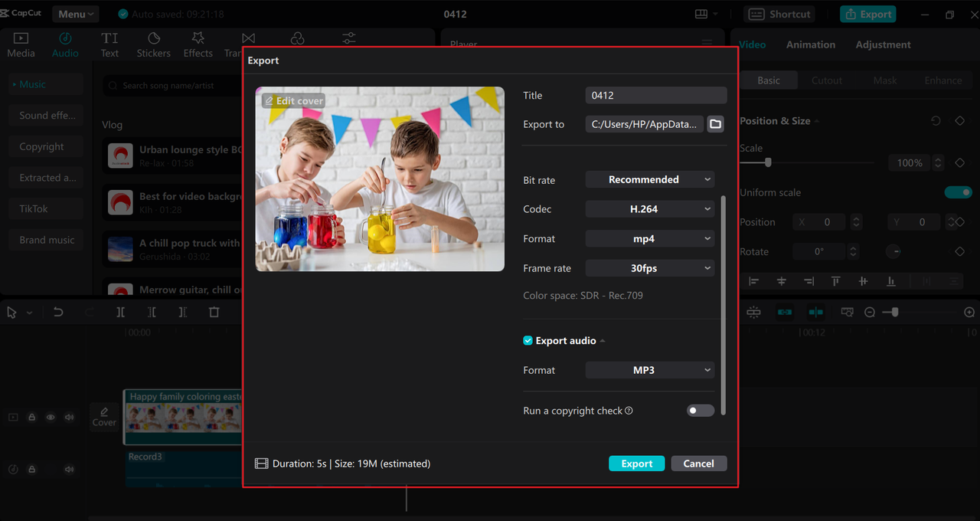Click the Undo arrow in timeline toolbar

tap(58, 312)
